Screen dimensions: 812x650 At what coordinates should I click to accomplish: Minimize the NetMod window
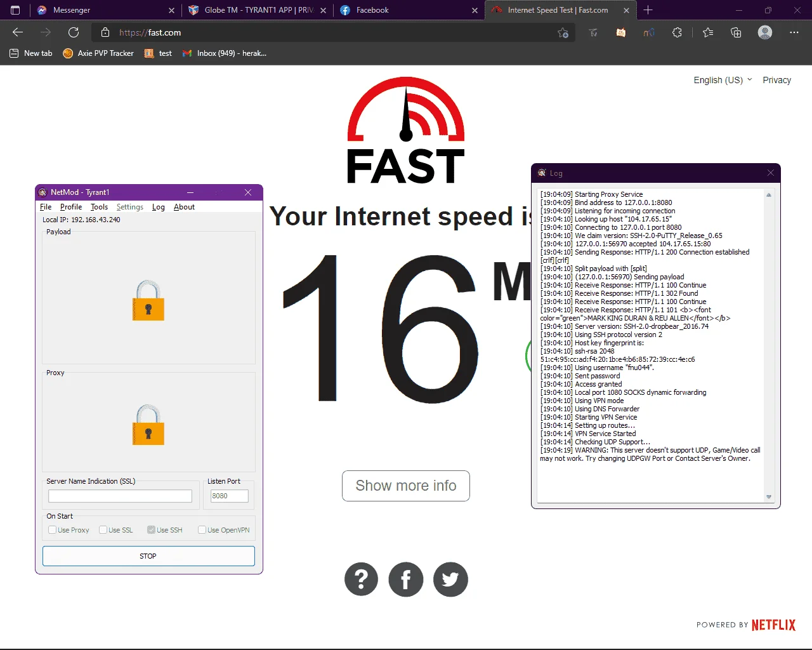click(190, 192)
